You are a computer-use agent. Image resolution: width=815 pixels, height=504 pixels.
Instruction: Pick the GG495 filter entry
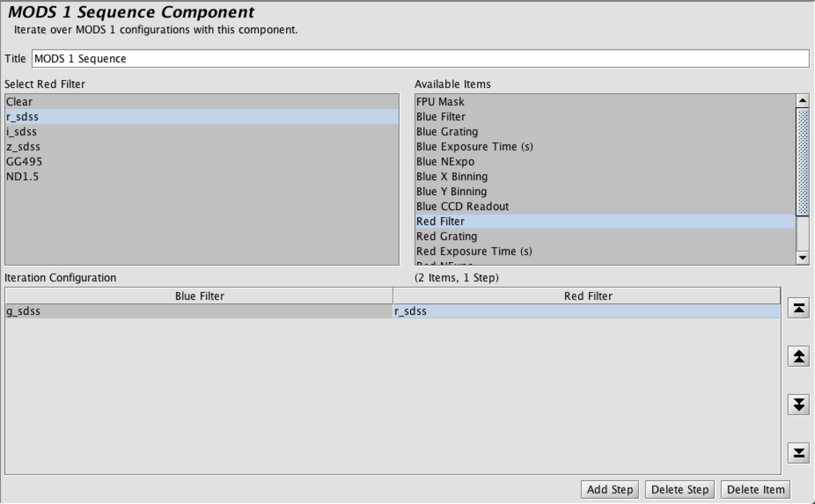pyautogui.click(x=202, y=161)
